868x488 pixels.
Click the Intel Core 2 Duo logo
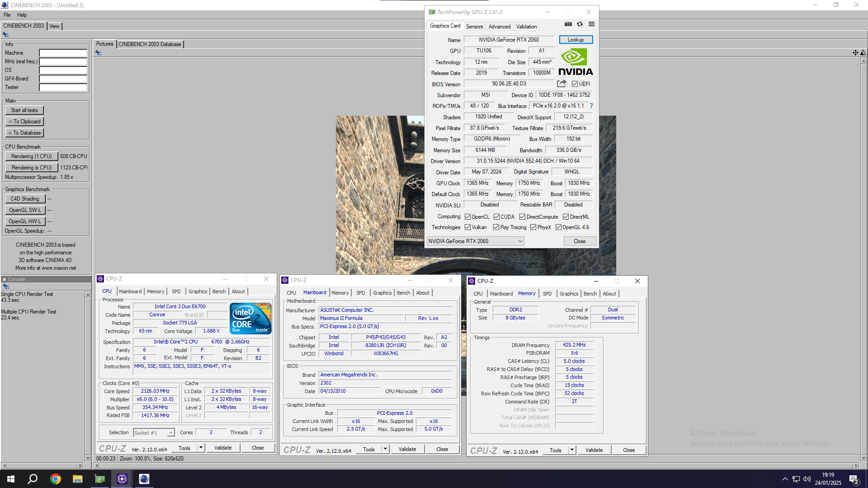click(250, 319)
